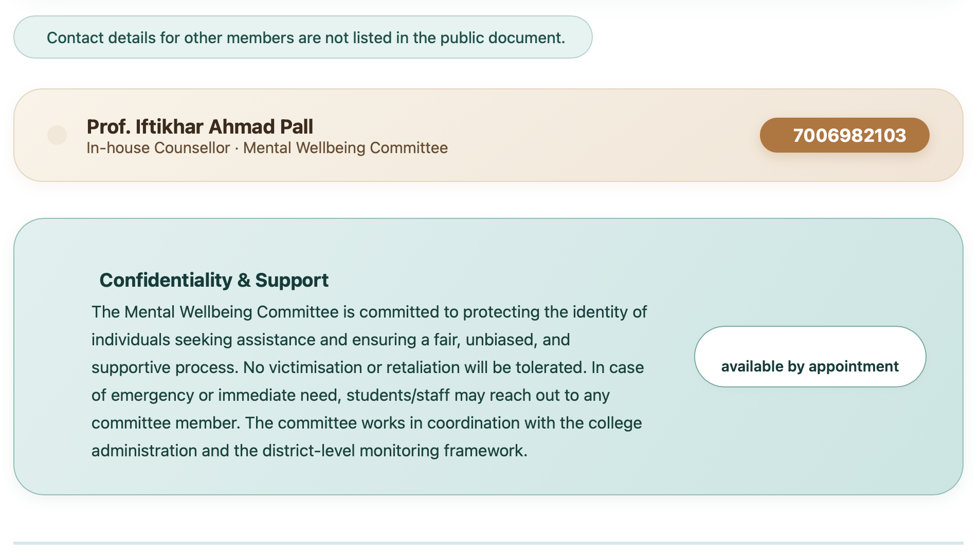Image resolution: width=980 pixels, height=557 pixels.
Task: Click the word 'Confidentiality' in the heading
Action: (x=166, y=280)
